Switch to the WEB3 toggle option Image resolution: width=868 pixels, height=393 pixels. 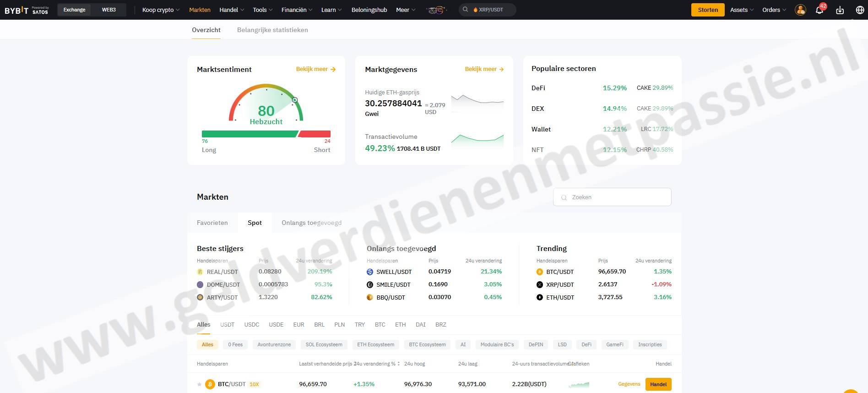108,10
